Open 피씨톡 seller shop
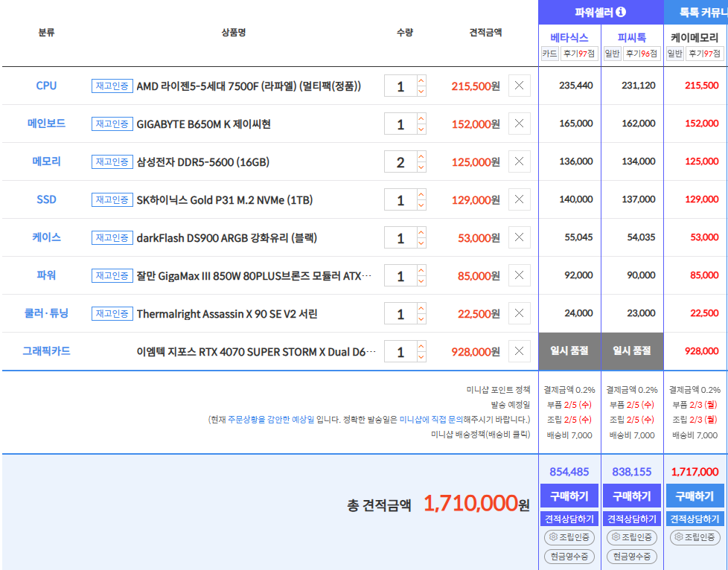Image resolution: width=728 pixels, height=570 pixels. coord(633,38)
